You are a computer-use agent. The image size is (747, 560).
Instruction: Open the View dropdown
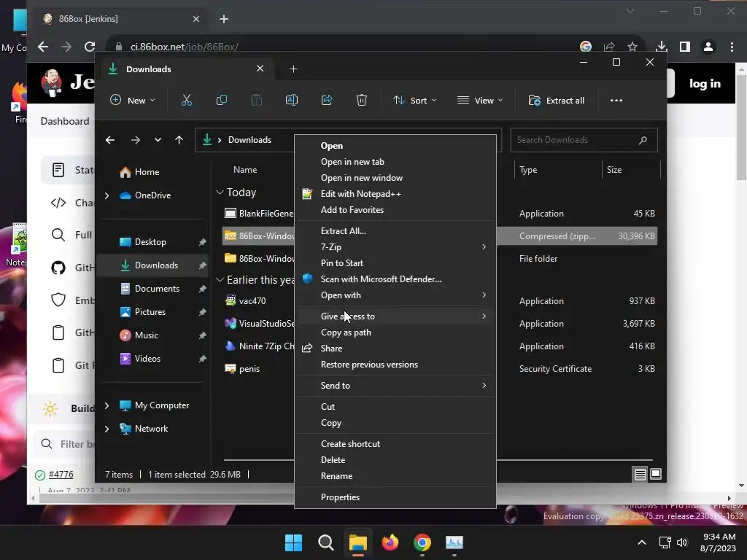(x=480, y=101)
